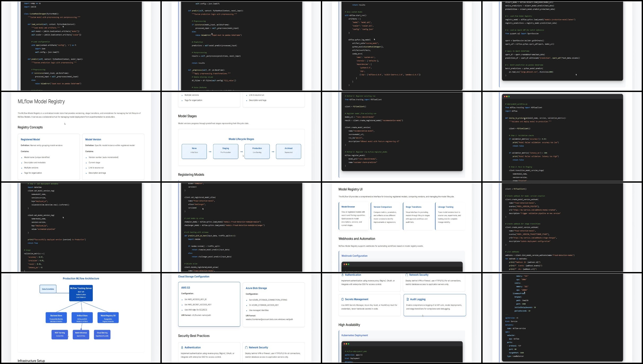Click the Audit Logging document icon
Image resolution: width=643 pixels, height=364 pixels.
coord(408,299)
